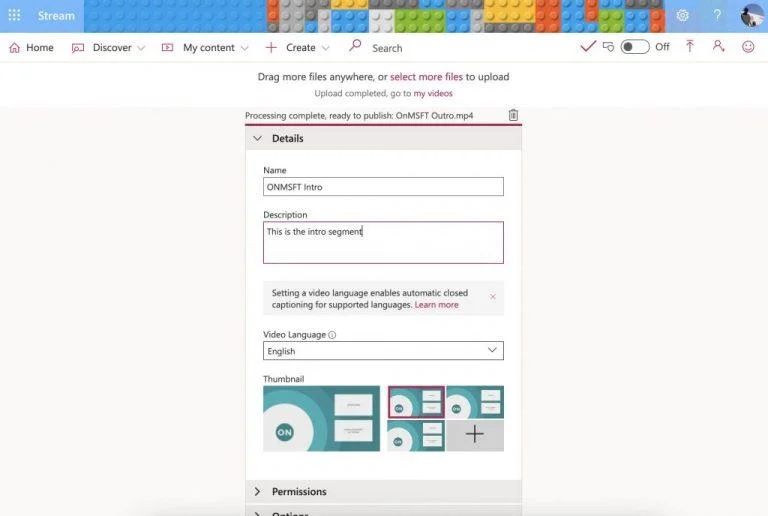This screenshot has width=768, height=516.
Task: Click the Stream app title
Action: (x=56, y=16)
